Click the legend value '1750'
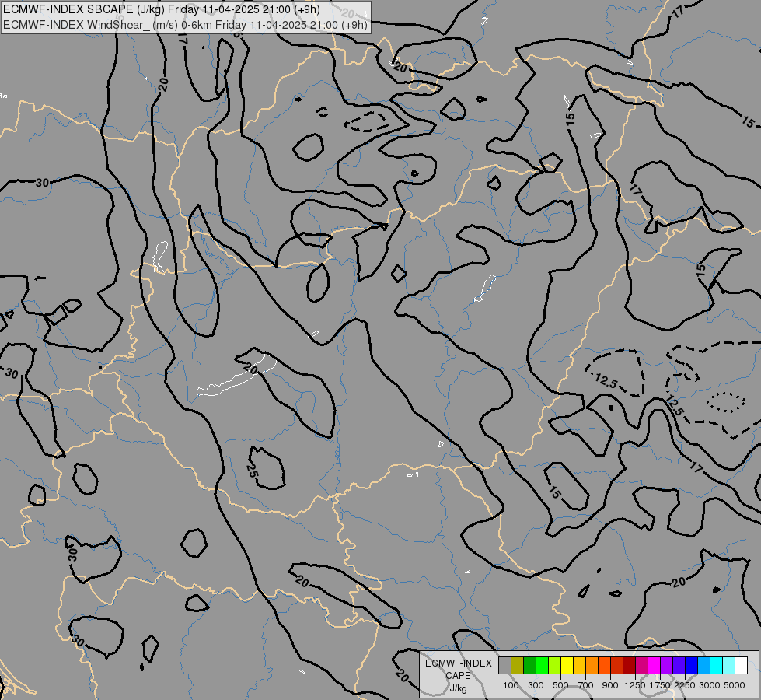The image size is (761, 700). click(x=660, y=685)
